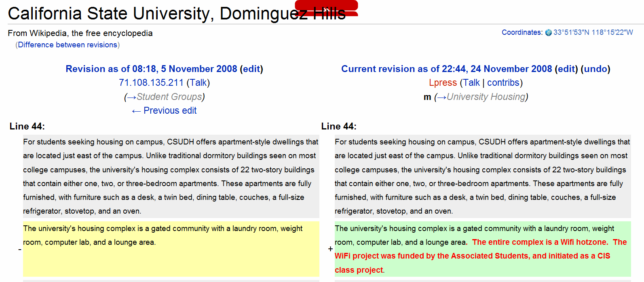Click the minor edit 'm' marker
The height and width of the screenshot is (282, 644).
pyautogui.click(x=427, y=97)
